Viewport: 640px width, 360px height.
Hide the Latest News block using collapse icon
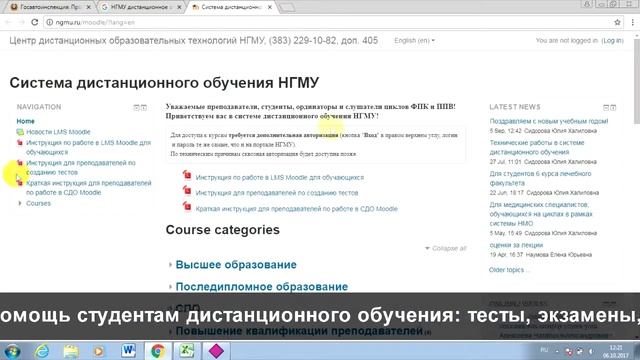[x=606, y=107]
